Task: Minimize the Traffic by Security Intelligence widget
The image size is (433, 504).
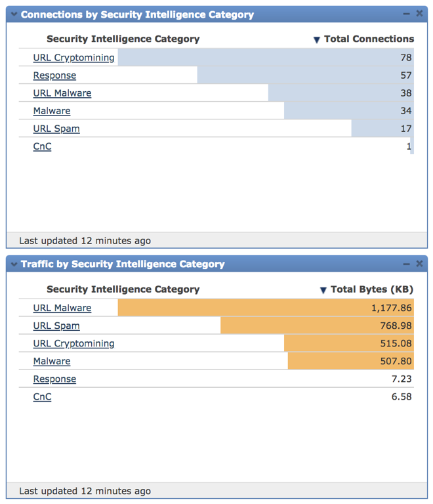Action: pos(406,264)
